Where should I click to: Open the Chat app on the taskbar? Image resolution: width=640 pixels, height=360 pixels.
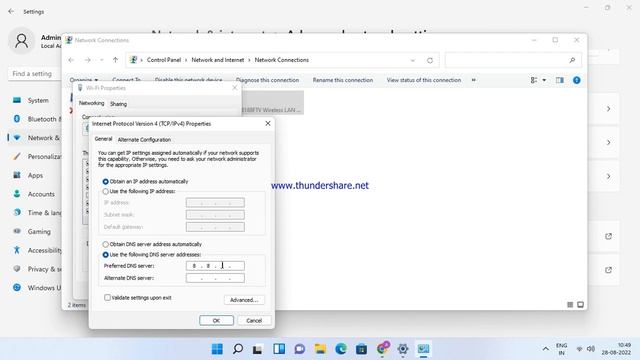point(300,349)
